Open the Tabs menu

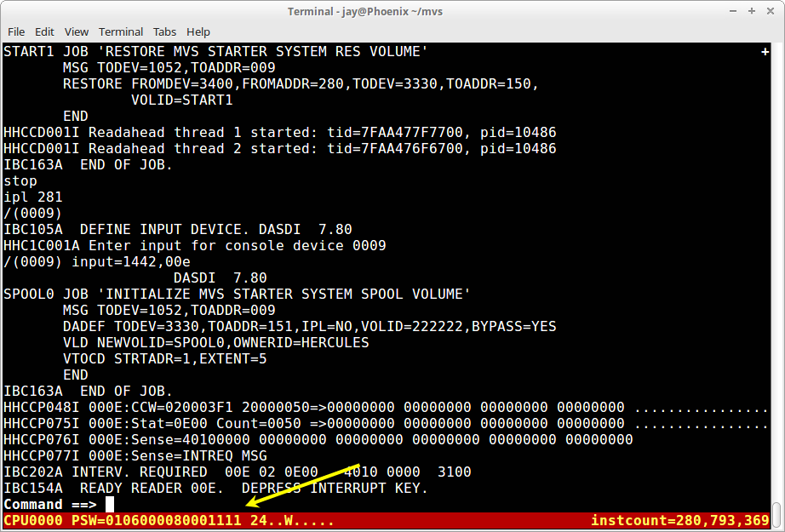coord(164,32)
